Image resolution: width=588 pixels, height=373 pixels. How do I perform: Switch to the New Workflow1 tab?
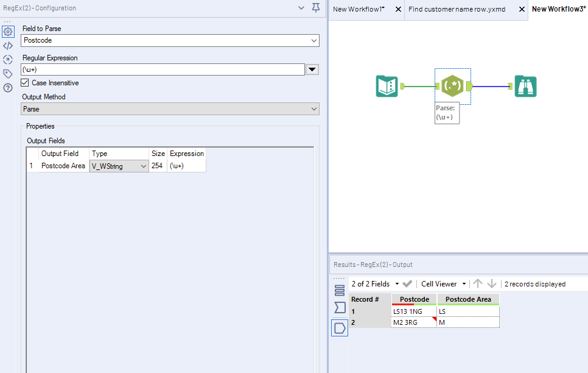(x=359, y=9)
